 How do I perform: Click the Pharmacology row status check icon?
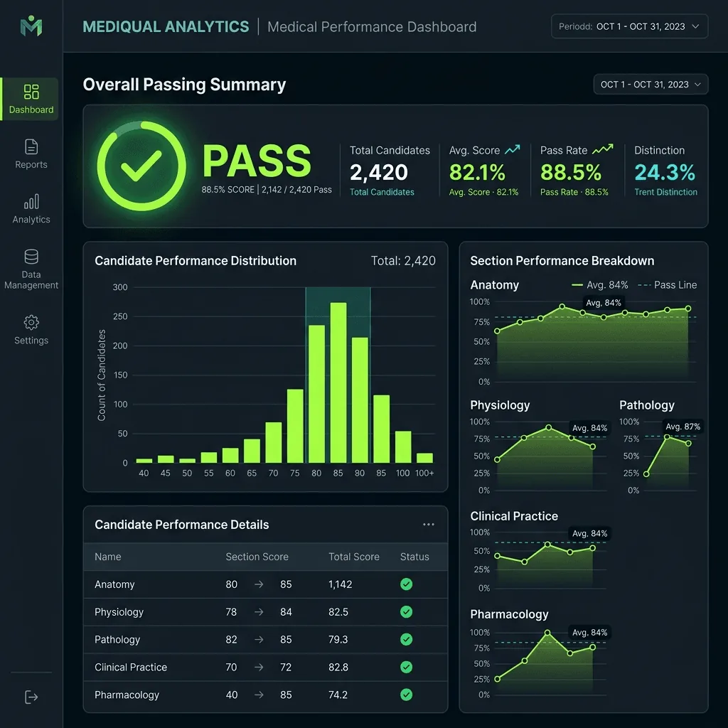[x=406, y=695]
